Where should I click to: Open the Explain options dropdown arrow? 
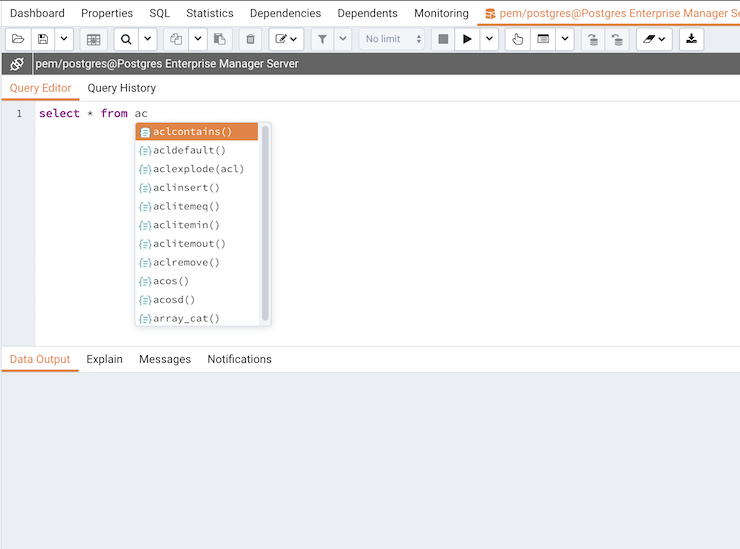click(x=565, y=39)
